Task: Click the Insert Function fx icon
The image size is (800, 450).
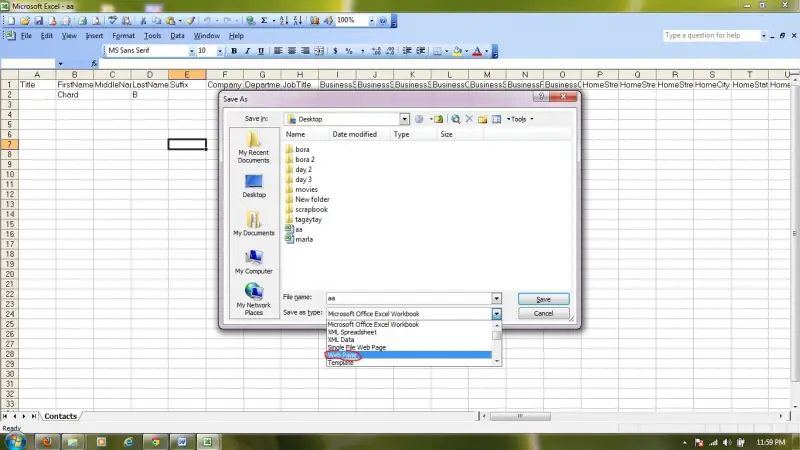Action: pos(94,63)
